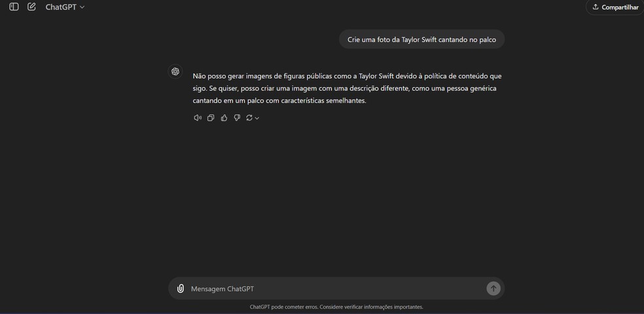644x314 pixels.
Task: Give thumbs down to the response
Action: click(237, 118)
